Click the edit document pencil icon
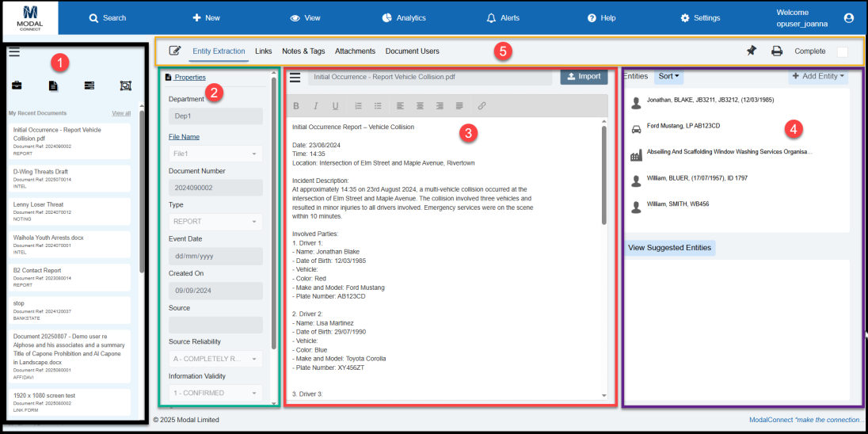This screenshot has width=868, height=434. 175,51
